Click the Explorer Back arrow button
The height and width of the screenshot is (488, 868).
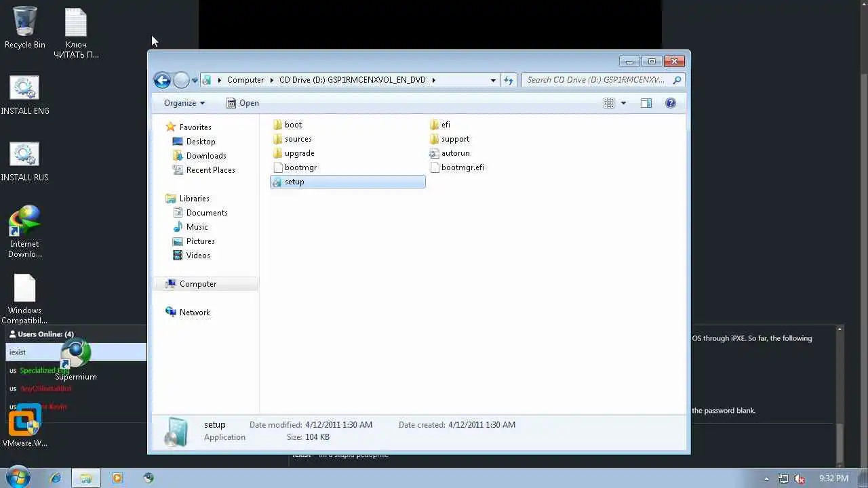click(x=162, y=80)
